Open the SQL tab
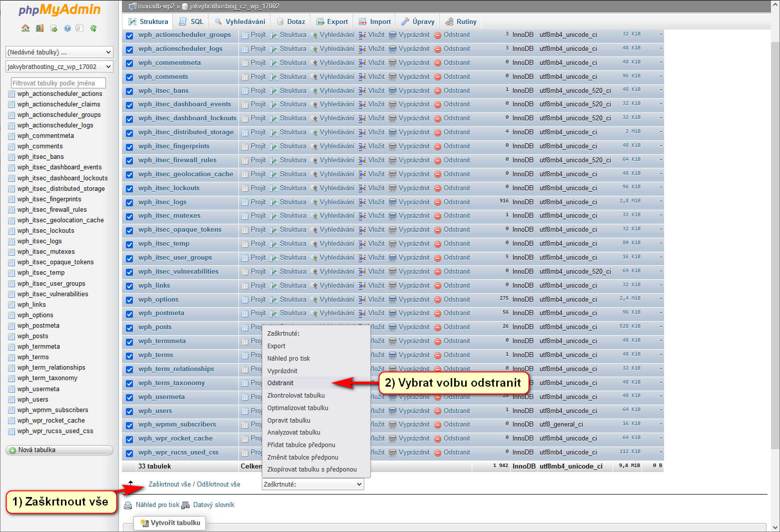Viewport: 780px width, 532px height. point(191,21)
